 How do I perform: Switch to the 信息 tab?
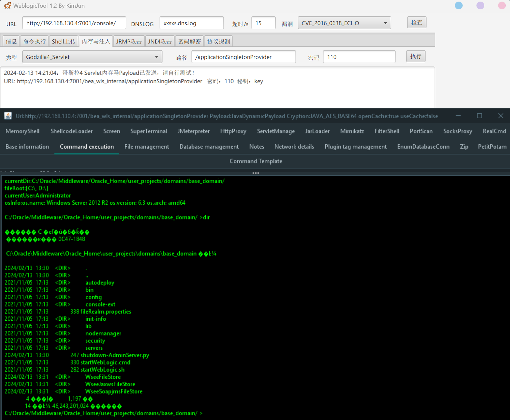[11, 41]
